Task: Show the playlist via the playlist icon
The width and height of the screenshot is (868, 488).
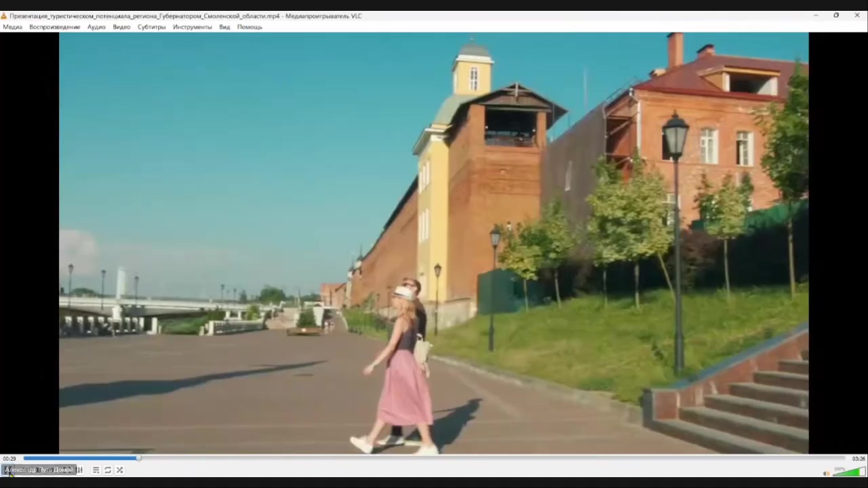Action: pyautogui.click(x=96, y=470)
